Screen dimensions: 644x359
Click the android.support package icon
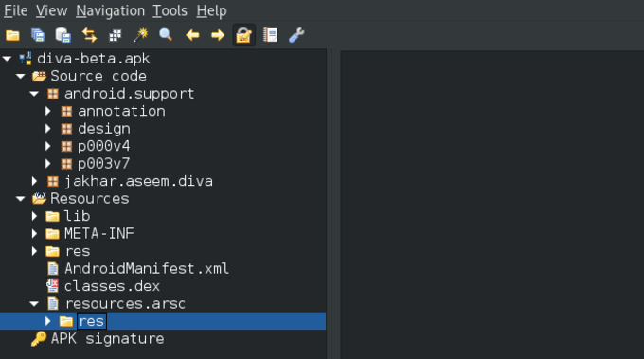coord(53,94)
